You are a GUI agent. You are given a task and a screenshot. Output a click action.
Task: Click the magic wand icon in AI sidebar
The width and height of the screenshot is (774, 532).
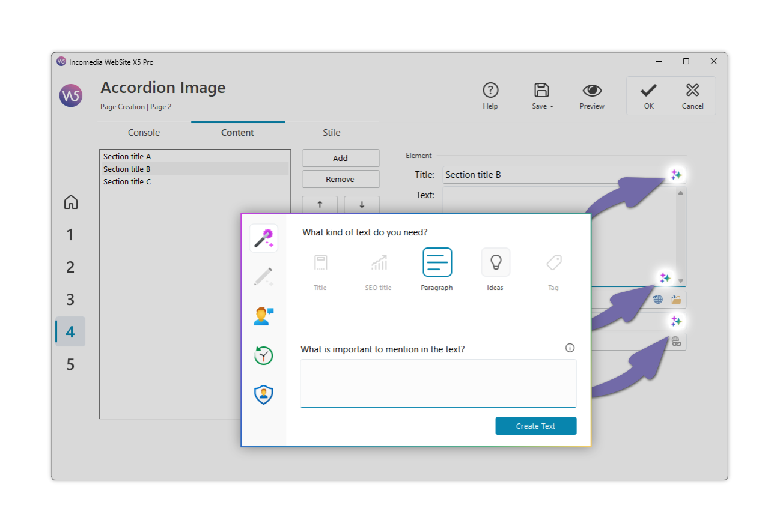[263, 238]
